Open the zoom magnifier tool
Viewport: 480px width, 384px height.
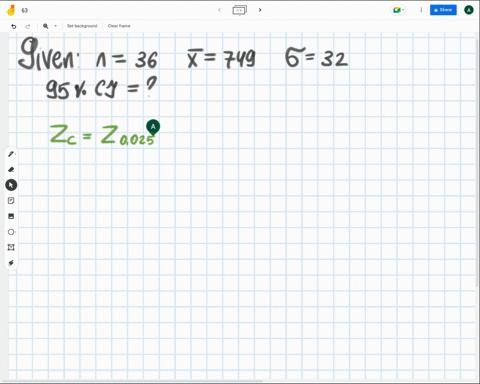pyautogui.click(x=46, y=26)
